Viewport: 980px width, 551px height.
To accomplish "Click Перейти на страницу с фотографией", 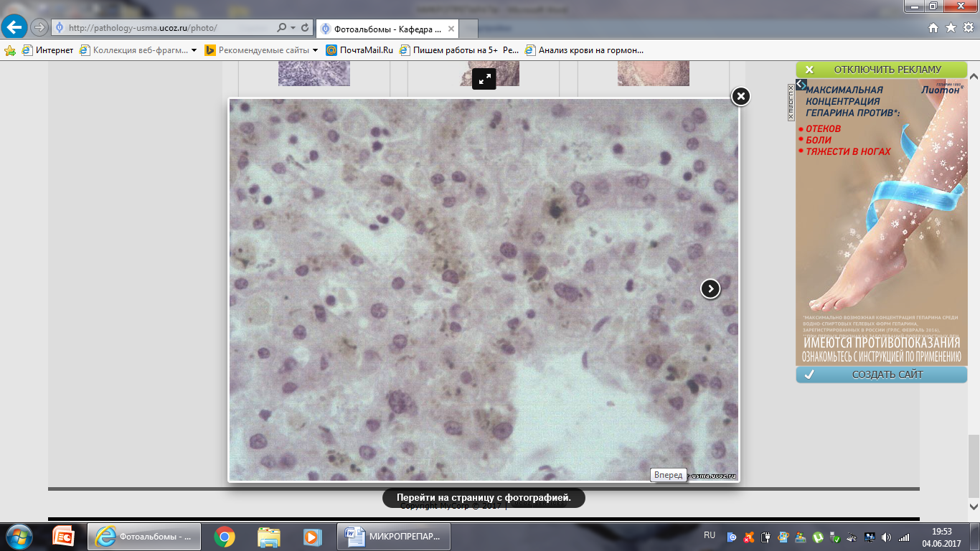I will 484,497.
